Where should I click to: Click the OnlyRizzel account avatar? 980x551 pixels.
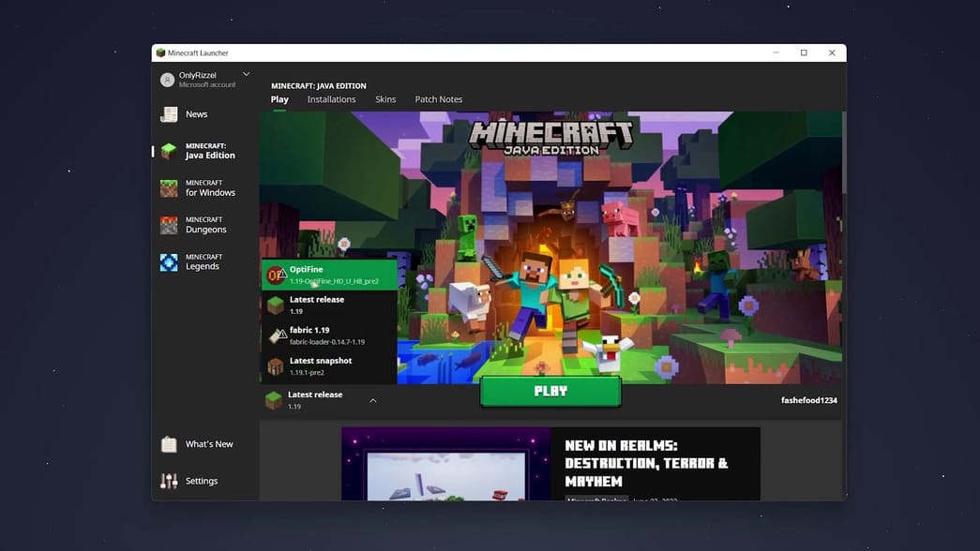pyautogui.click(x=170, y=79)
